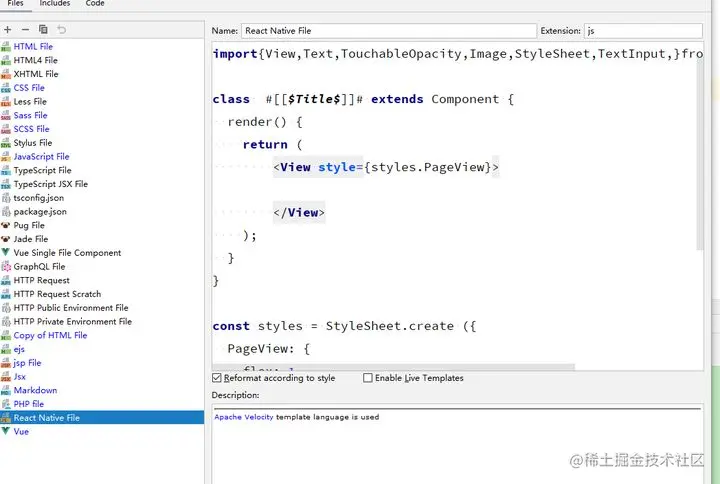Click the closing </View> tag line

(x=299, y=213)
